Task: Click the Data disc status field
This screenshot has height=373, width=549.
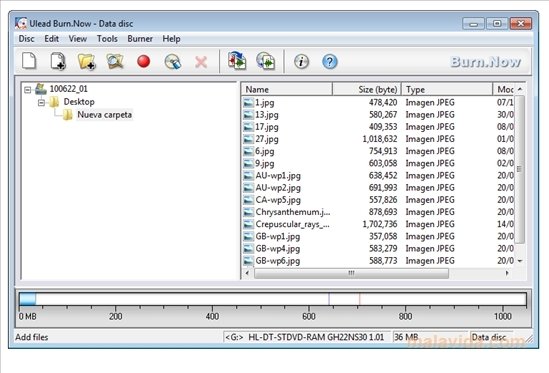Action: 492,337
